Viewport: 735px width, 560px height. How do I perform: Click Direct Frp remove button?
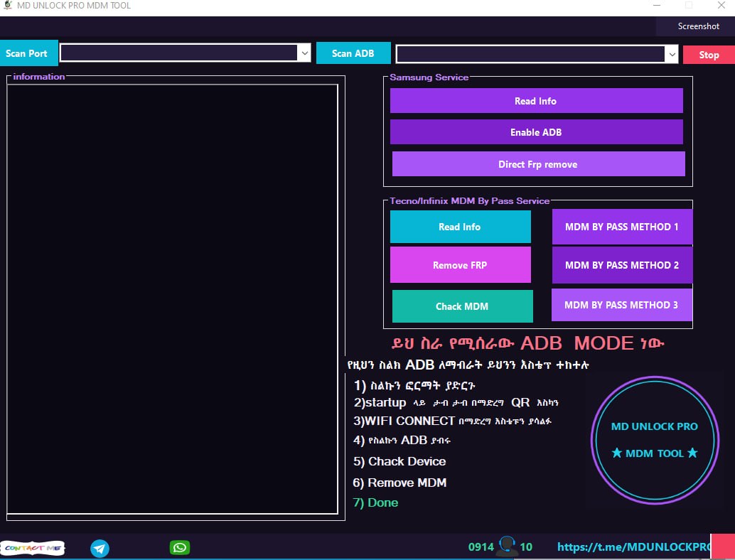(x=538, y=164)
